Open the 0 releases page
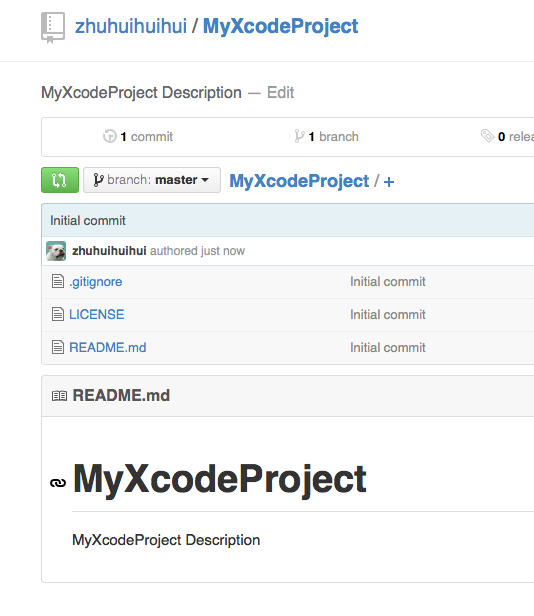Viewport: 534px width, 616px height. pos(516,137)
